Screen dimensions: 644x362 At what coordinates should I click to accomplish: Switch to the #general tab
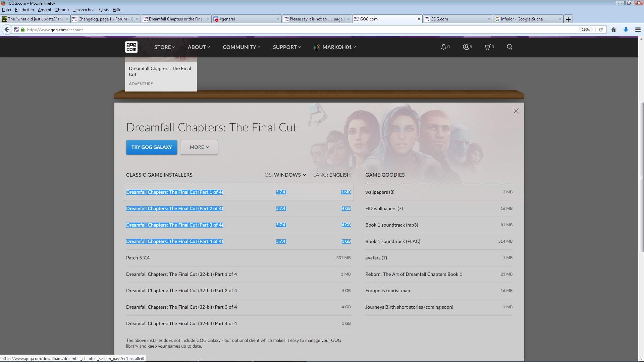[247, 19]
